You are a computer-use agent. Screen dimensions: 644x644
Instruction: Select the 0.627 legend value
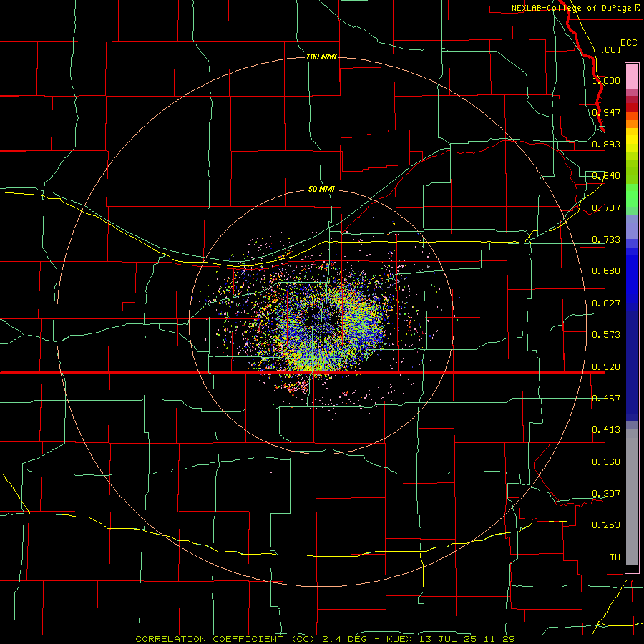point(606,303)
